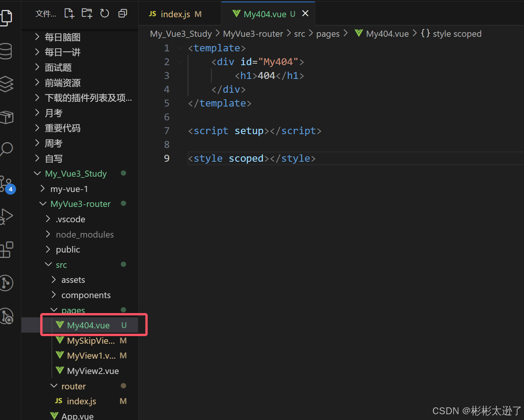The width and height of the screenshot is (524, 420).
Task: Click the script setup code line
Action: tap(255, 131)
